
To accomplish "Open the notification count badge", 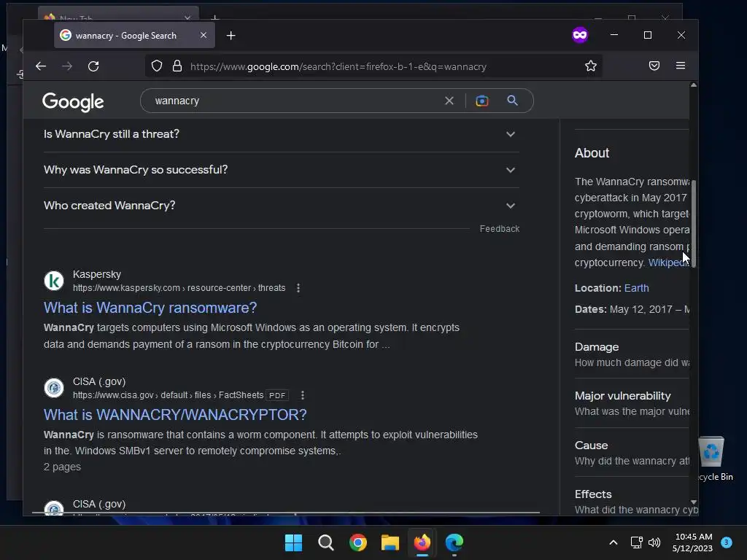I will pyautogui.click(x=727, y=542).
